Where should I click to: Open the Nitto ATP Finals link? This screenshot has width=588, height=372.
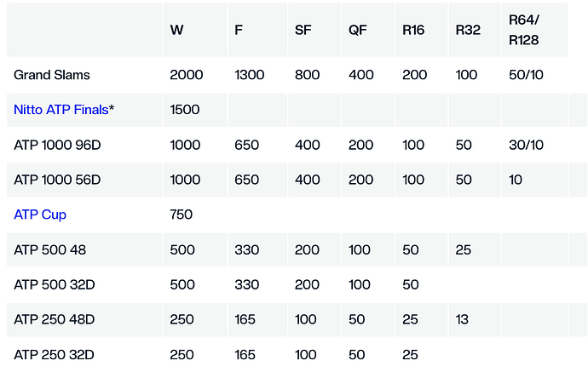[x=61, y=110]
